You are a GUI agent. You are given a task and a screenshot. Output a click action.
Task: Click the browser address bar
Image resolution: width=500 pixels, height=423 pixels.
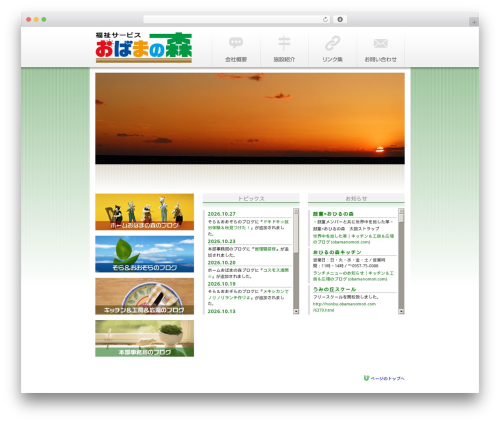pyautogui.click(x=237, y=19)
